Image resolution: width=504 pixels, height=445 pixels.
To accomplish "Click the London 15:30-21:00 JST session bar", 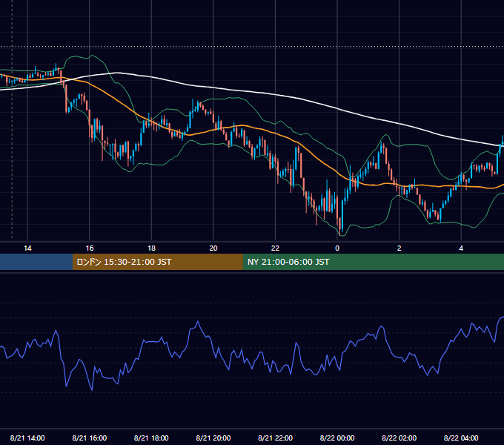I will pyautogui.click(x=157, y=262).
